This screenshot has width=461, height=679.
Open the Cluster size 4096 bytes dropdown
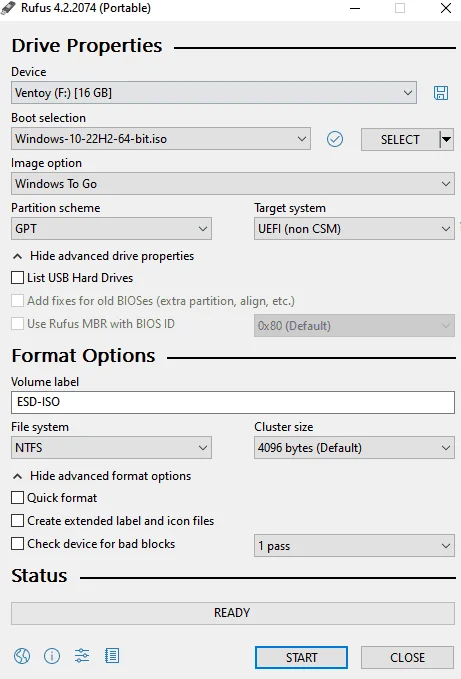tap(354, 448)
